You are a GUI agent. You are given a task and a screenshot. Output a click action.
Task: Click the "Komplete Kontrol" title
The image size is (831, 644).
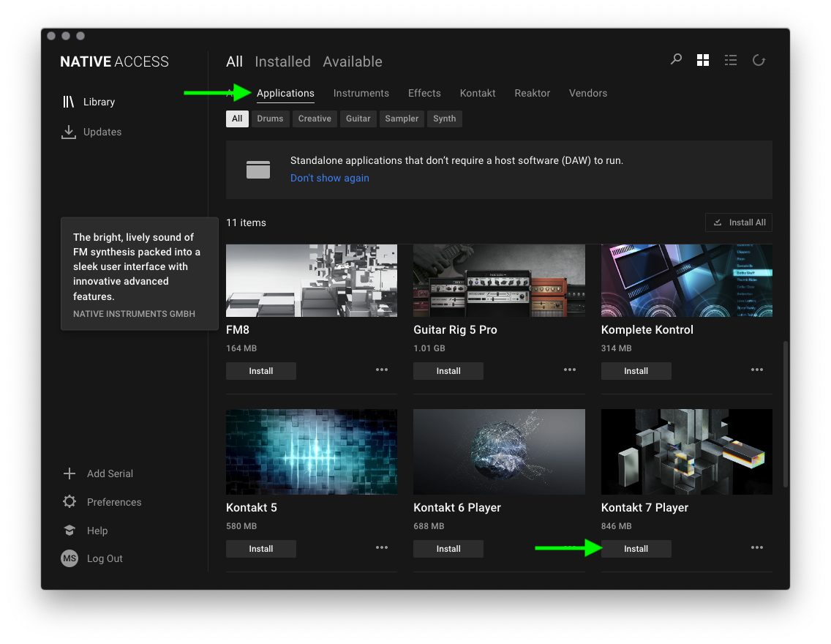pyautogui.click(x=647, y=330)
